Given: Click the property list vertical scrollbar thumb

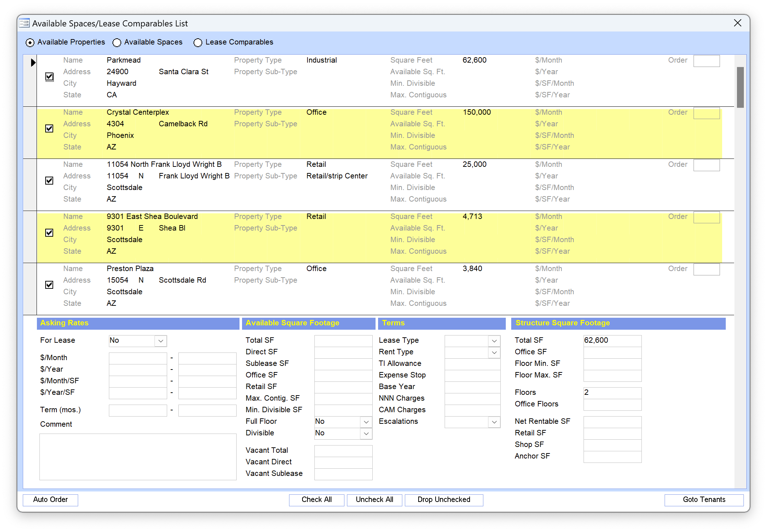Looking at the screenshot, I should 740,87.
